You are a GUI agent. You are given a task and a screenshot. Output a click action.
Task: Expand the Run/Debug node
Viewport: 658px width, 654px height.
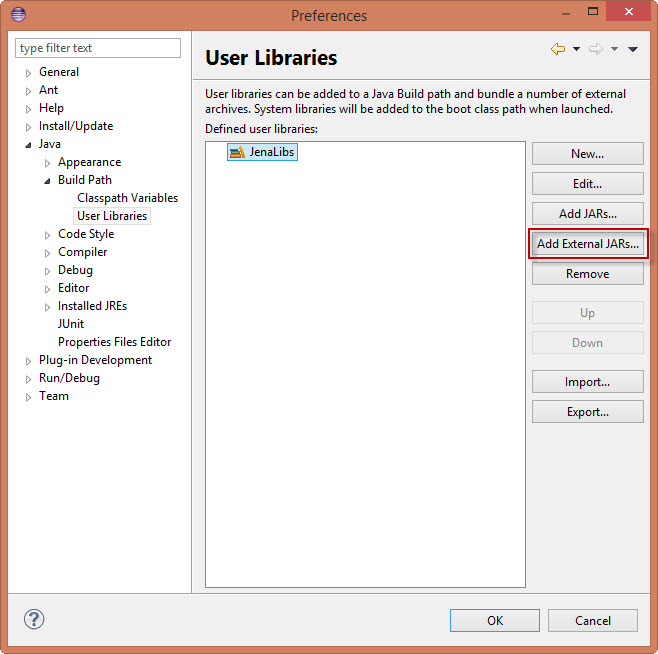28,379
